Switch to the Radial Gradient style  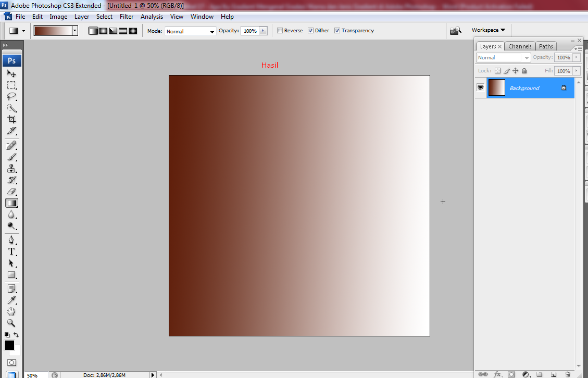pos(103,30)
